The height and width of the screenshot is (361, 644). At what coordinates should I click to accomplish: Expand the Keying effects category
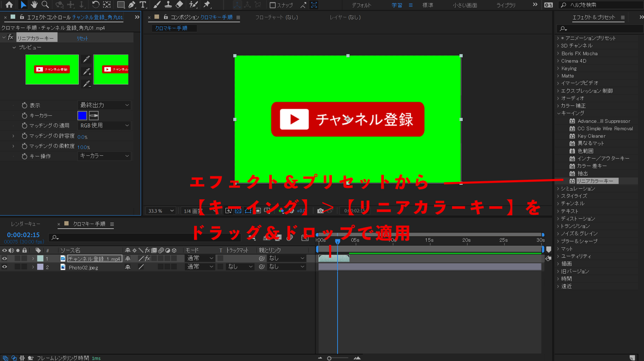tap(558, 68)
